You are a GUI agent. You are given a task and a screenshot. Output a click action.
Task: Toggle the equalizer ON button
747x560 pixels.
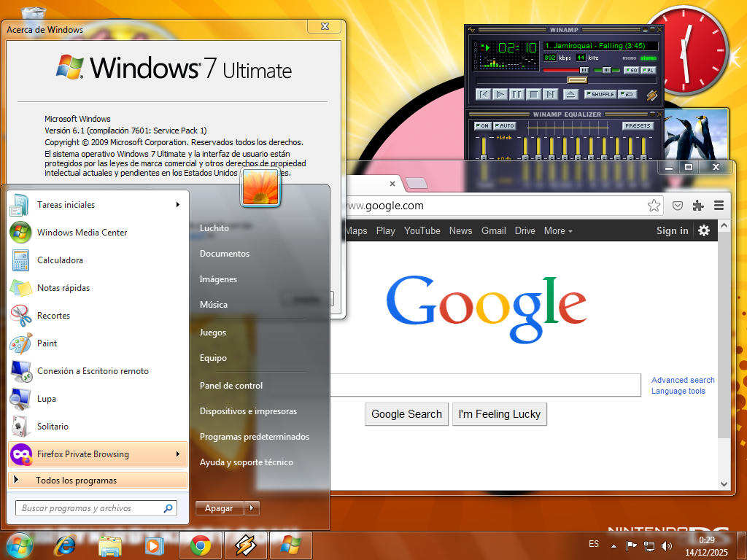point(482,126)
